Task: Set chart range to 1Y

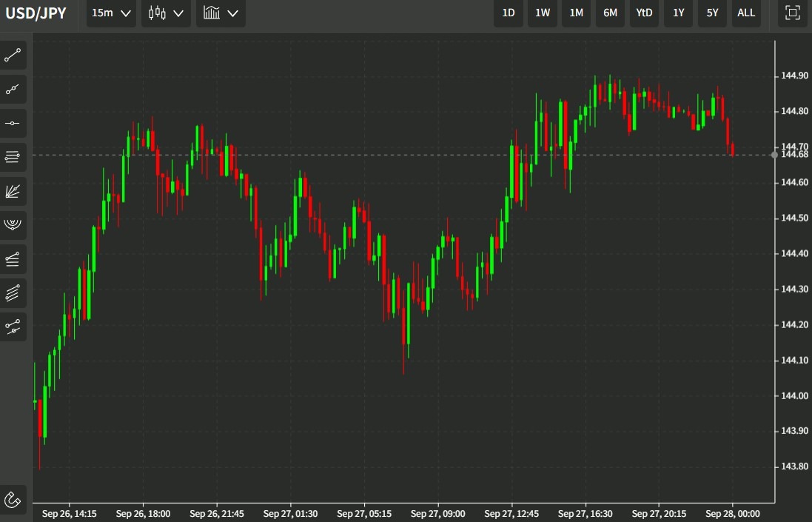Action: click(x=678, y=13)
